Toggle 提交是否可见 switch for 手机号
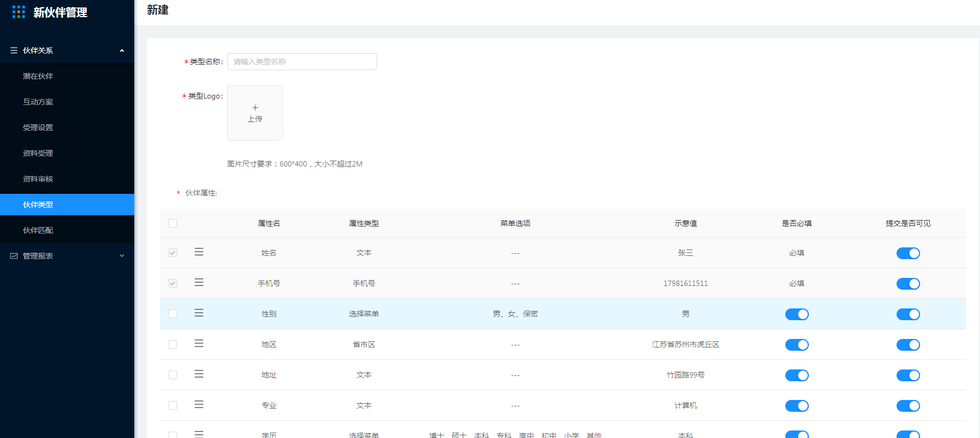 pos(908,284)
